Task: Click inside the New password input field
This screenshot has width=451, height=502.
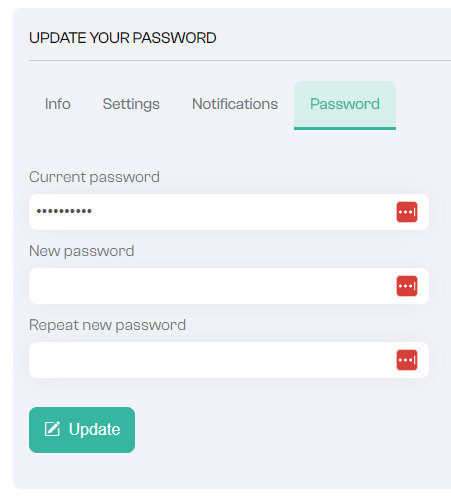Action: [x=229, y=286]
